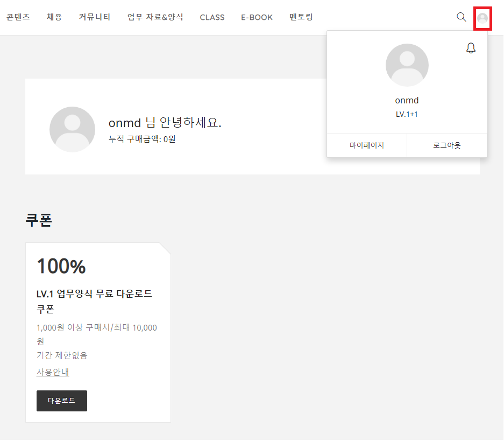Click the 쿠폰 section heading

click(39, 220)
